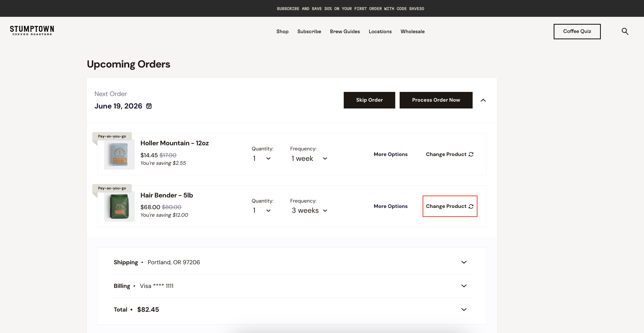Click Change Product text for Hair Bender
This screenshot has height=333, width=644.
(446, 206)
